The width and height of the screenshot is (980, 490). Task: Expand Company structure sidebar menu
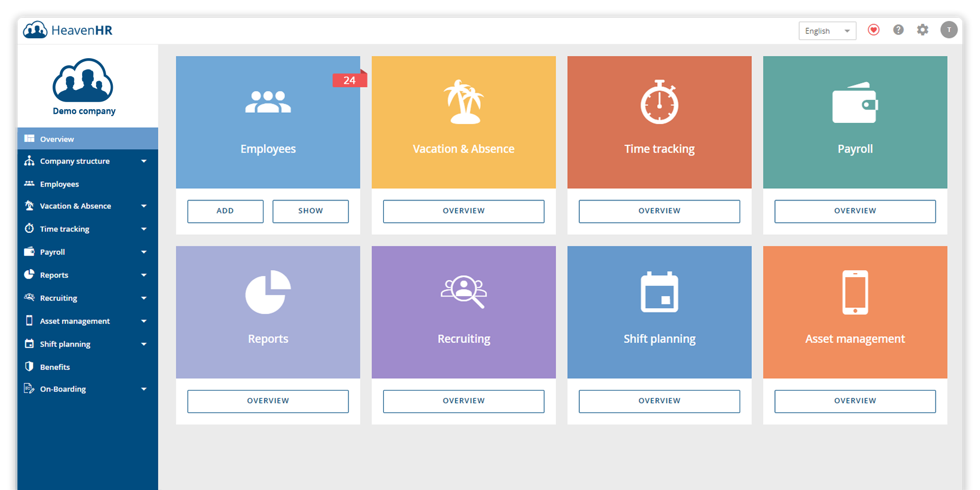[x=144, y=161]
